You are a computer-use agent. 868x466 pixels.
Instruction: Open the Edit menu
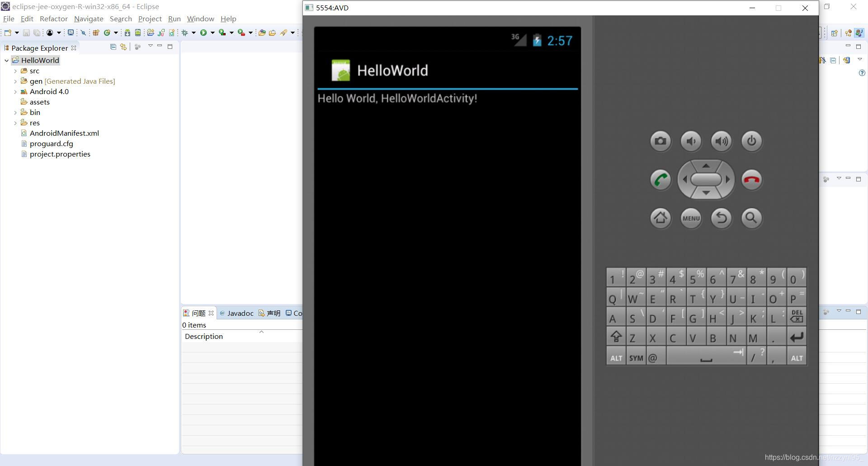(27, 19)
